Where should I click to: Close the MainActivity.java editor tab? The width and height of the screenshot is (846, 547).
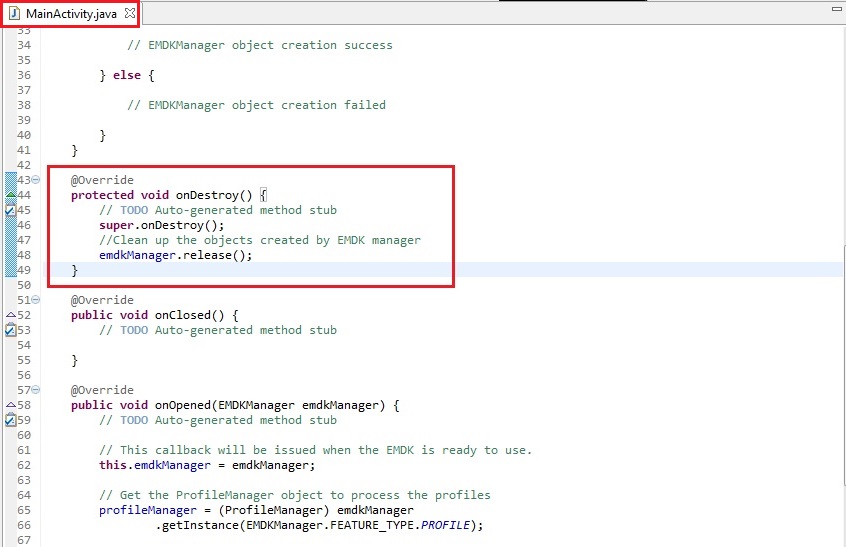click(130, 13)
